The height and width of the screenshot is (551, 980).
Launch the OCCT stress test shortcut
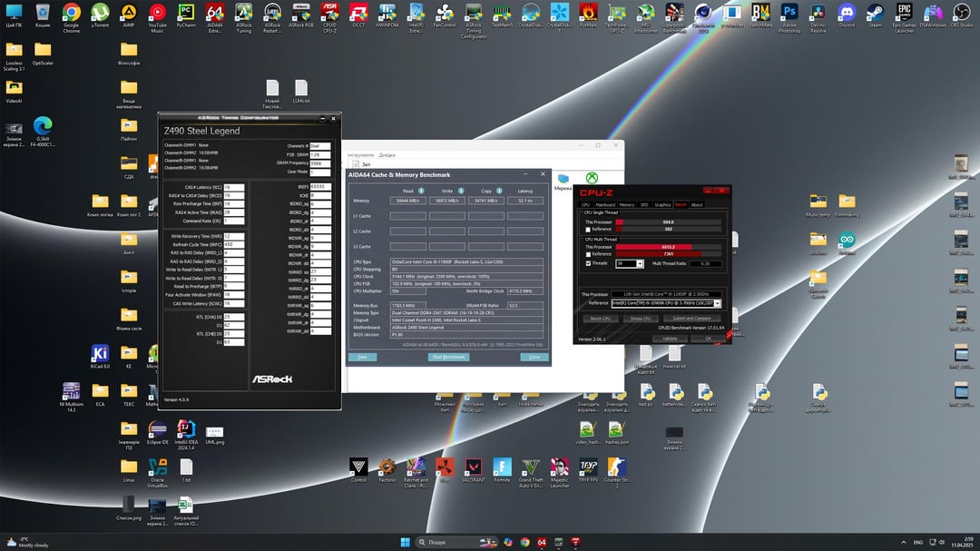[358, 15]
